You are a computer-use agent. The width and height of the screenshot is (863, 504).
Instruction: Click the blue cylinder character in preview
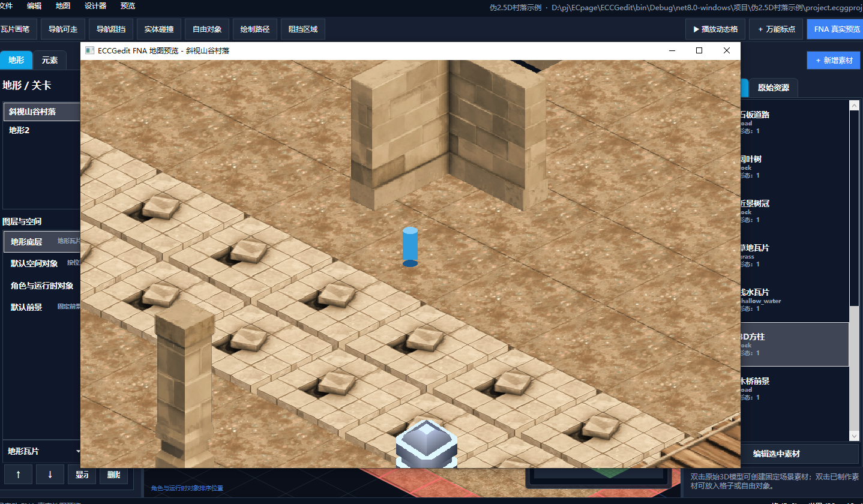pos(410,247)
